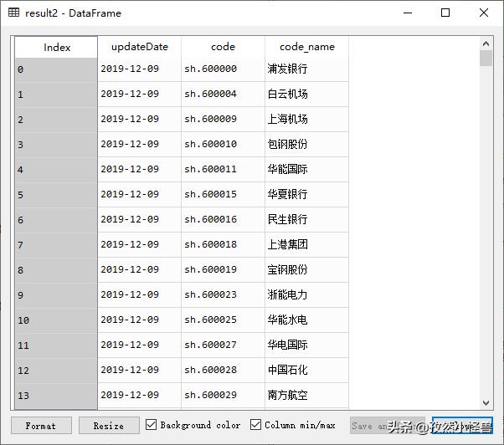This screenshot has width=504, height=445.
Task: Sort by the code column header
Action: (x=223, y=47)
